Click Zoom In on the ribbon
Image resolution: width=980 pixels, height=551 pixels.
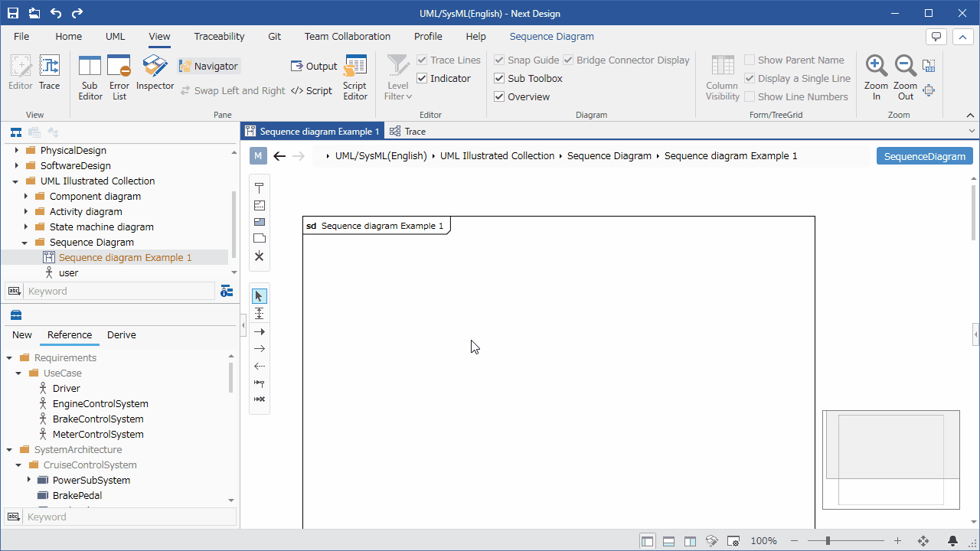tap(877, 77)
